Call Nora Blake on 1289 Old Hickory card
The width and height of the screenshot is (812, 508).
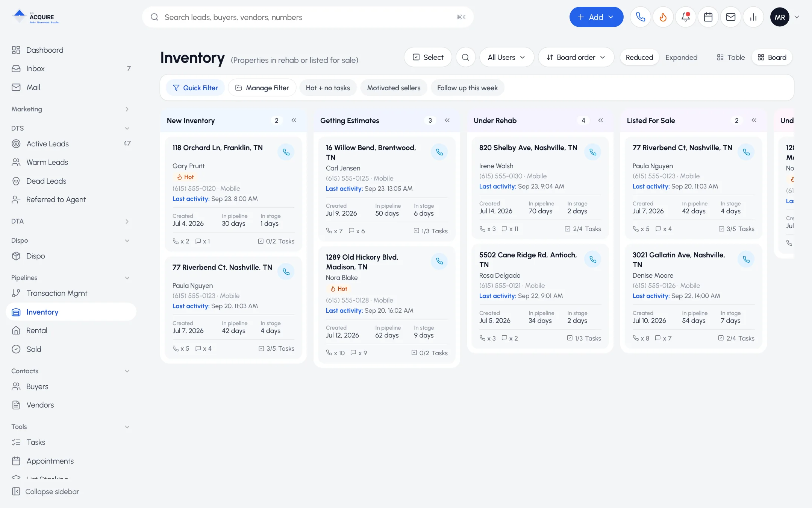439,261
